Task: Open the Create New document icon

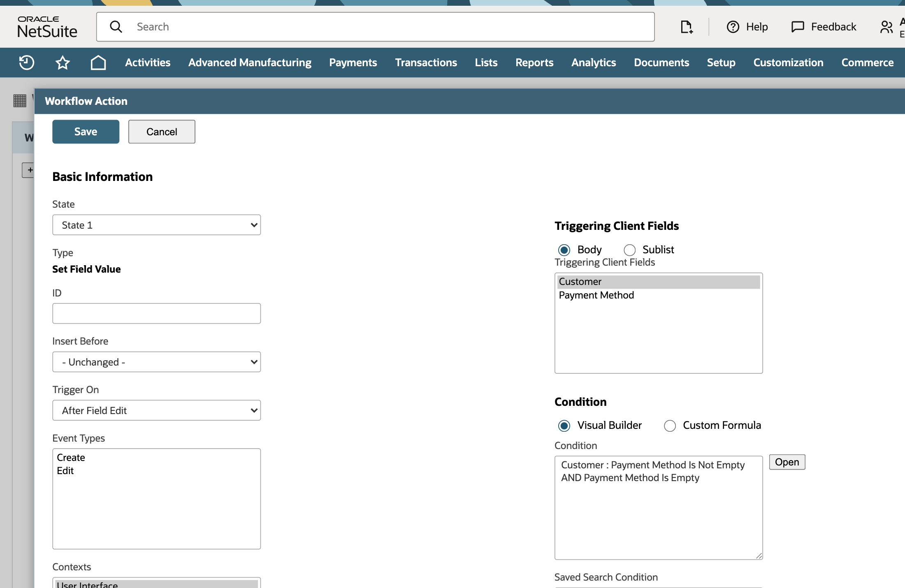Action: (687, 27)
